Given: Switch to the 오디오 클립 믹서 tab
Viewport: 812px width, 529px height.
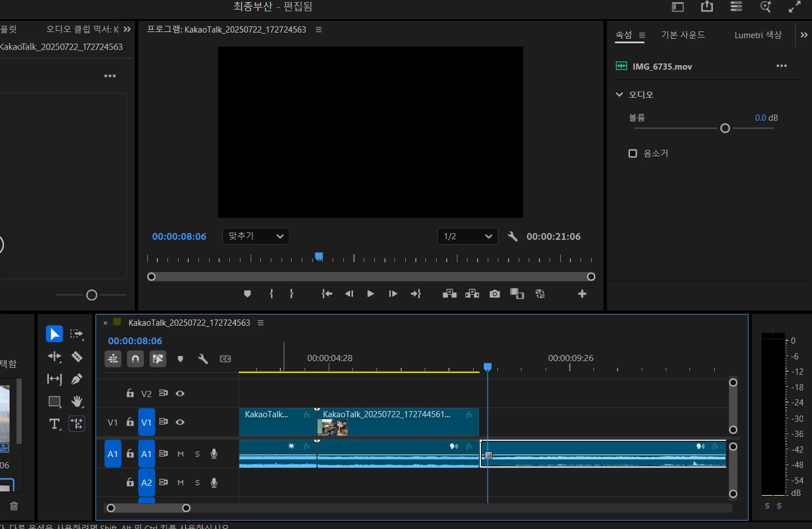Looking at the screenshot, I should (82, 29).
